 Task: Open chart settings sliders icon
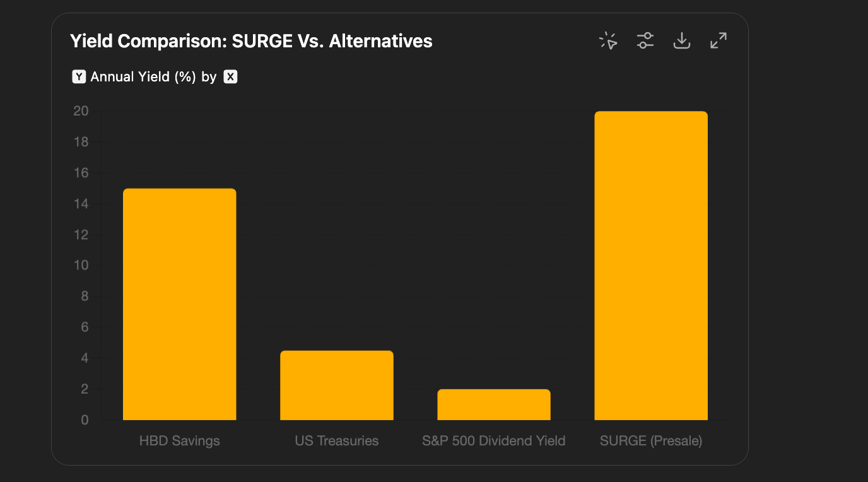point(645,41)
